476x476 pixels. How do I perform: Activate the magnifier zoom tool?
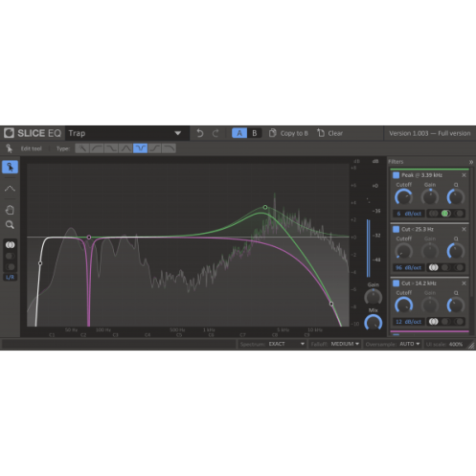coord(10,225)
